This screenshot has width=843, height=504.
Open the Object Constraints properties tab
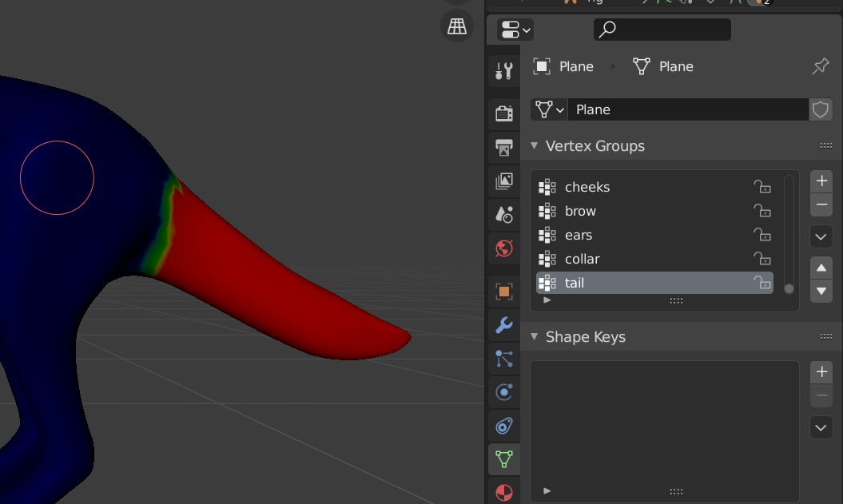tap(503, 426)
